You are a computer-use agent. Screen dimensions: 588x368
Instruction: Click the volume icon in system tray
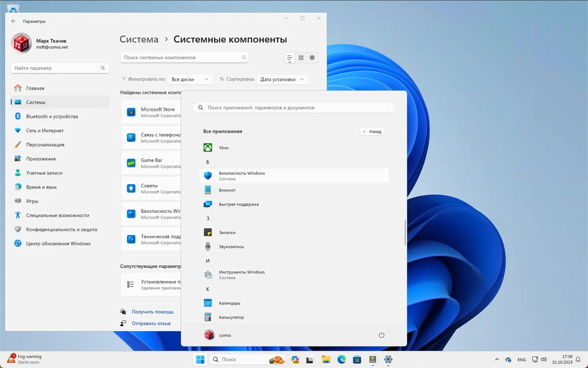point(543,359)
